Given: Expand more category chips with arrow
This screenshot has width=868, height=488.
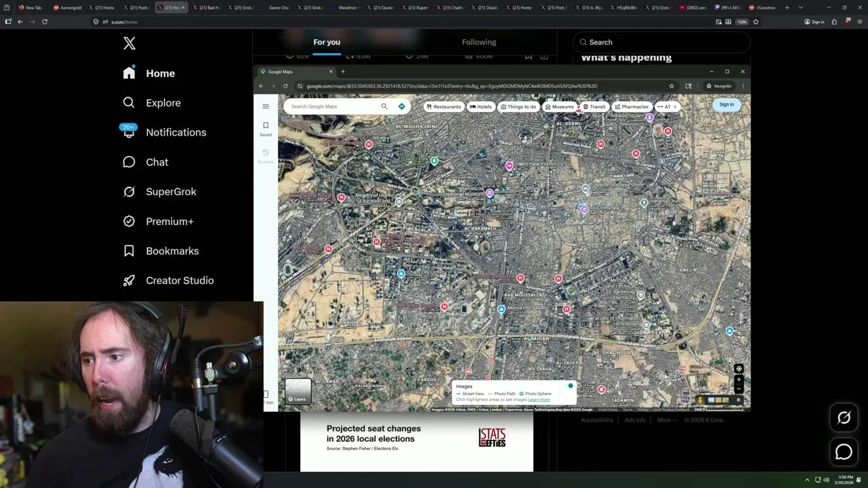Looking at the screenshot, I should (675, 106).
